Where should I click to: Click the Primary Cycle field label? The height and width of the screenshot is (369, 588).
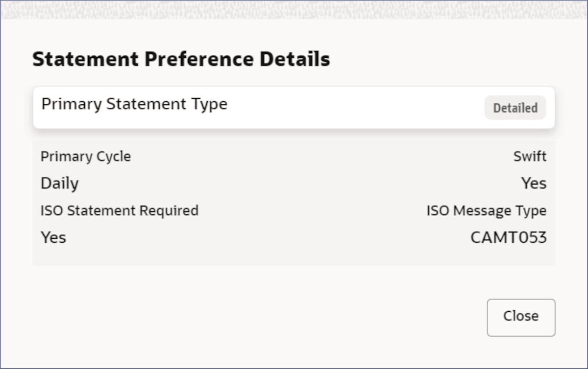[86, 157]
